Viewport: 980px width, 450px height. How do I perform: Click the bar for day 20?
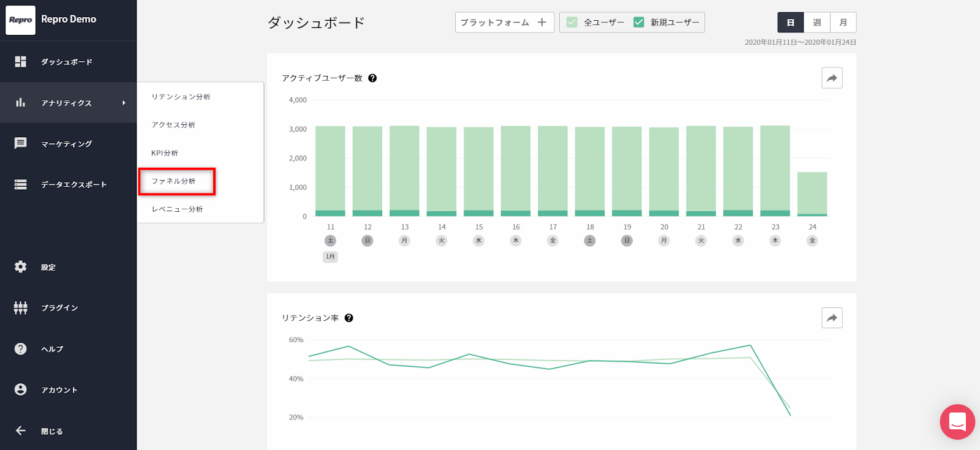click(664, 171)
